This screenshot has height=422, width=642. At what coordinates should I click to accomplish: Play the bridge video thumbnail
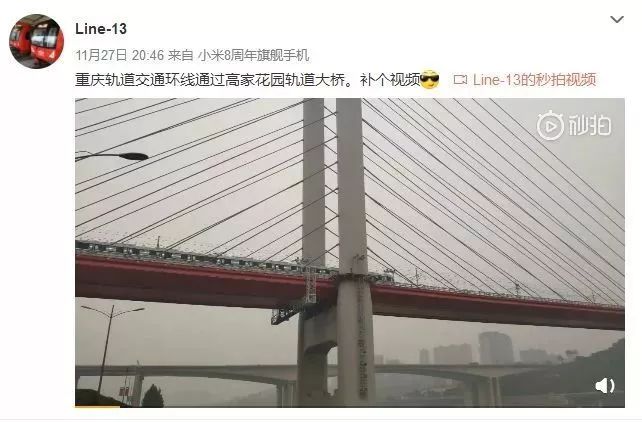[x=350, y=252]
